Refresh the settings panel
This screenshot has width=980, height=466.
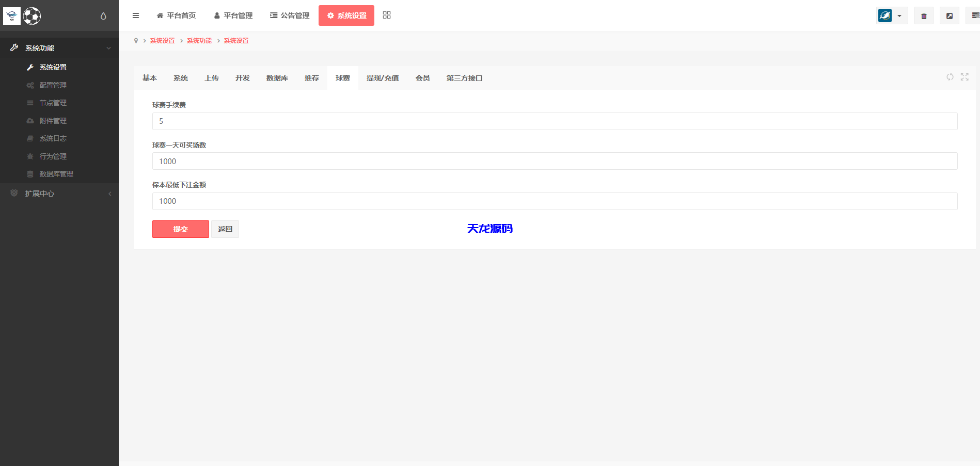tap(950, 77)
